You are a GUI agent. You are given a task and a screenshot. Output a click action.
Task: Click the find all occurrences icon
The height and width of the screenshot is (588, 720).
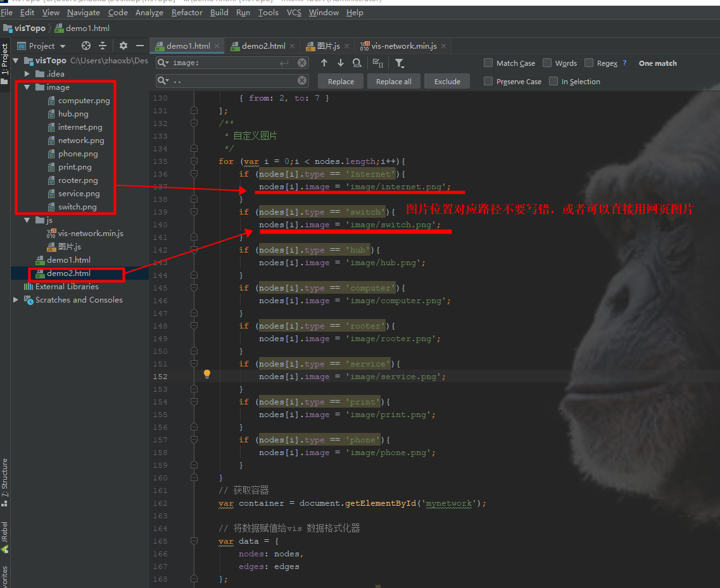357,63
